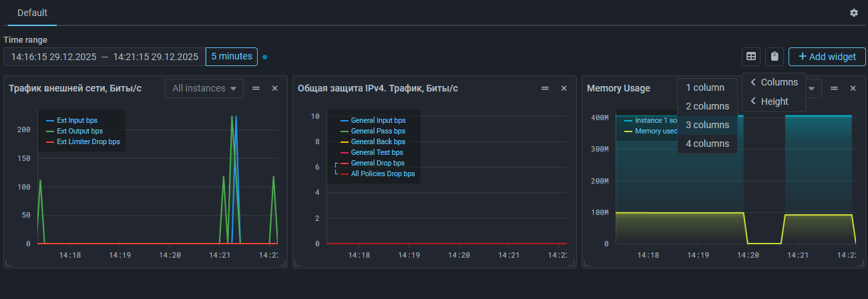Close the Трафик внешней сети widget
The width and height of the screenshot is (868, 299).
click(x=274, y=88)
